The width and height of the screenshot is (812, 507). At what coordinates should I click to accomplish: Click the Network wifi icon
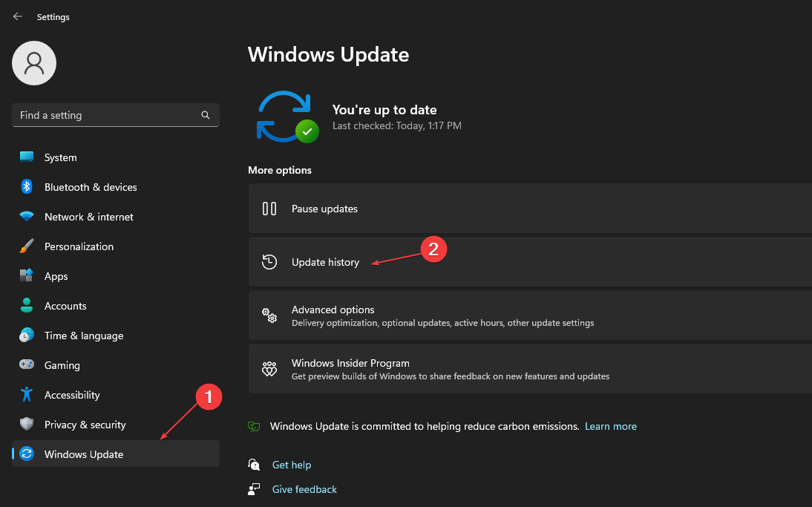(27, 217)
